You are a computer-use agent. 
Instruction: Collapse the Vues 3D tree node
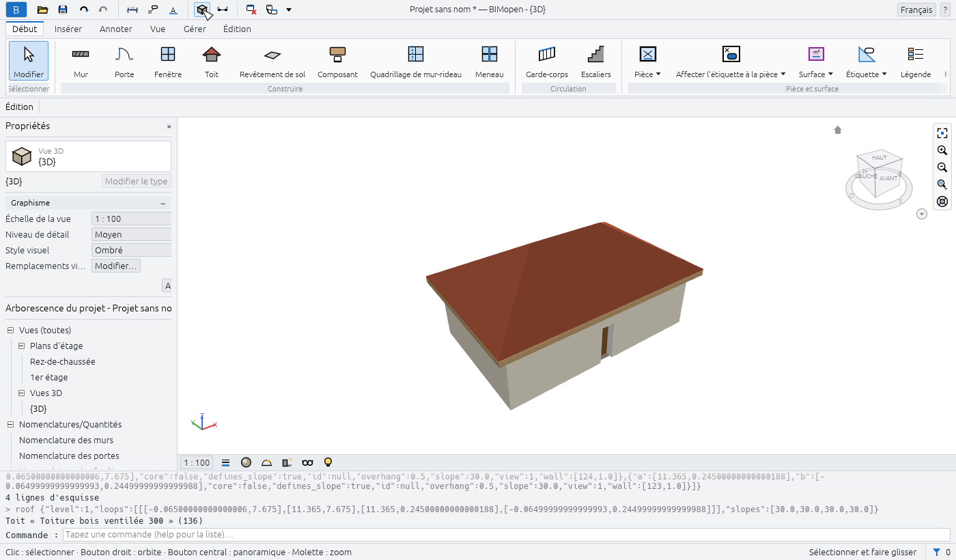22,393
